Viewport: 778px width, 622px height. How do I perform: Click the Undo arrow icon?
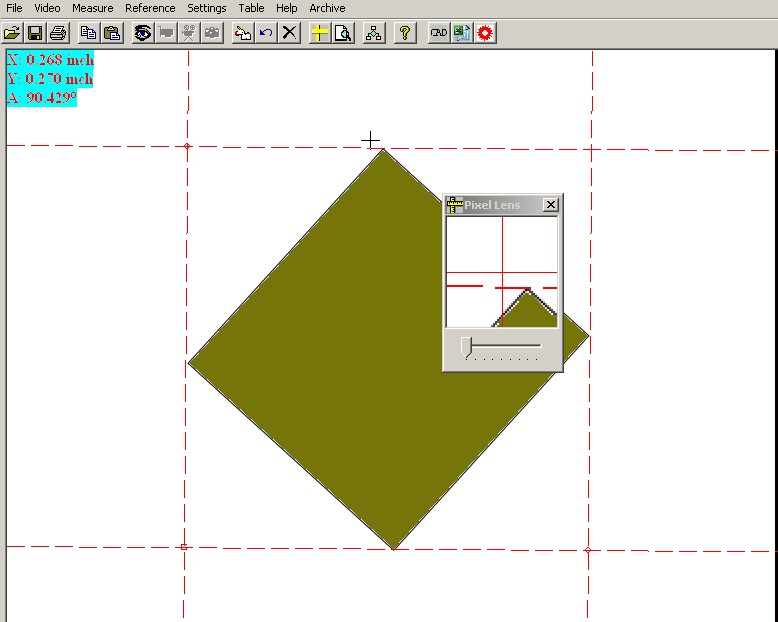pyautogui.click(x=266, y=33)
